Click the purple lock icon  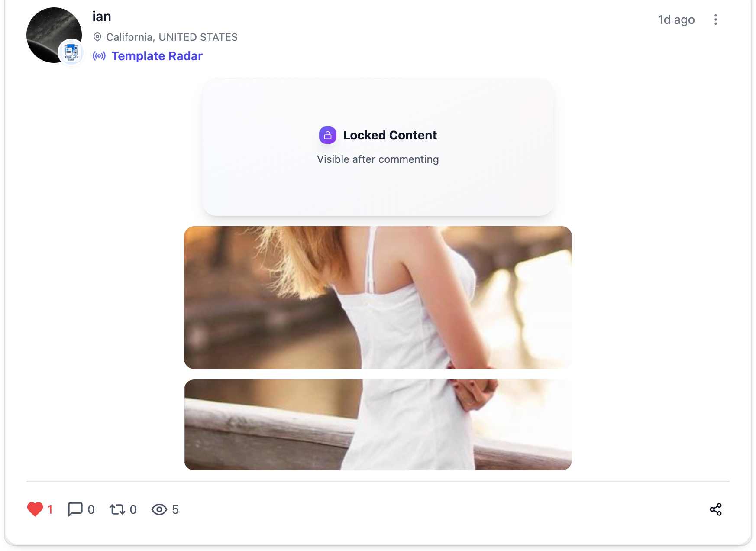[x=328, y=135]
